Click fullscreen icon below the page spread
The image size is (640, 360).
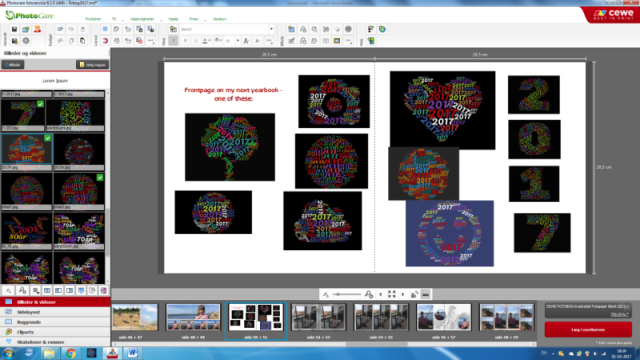392,294
